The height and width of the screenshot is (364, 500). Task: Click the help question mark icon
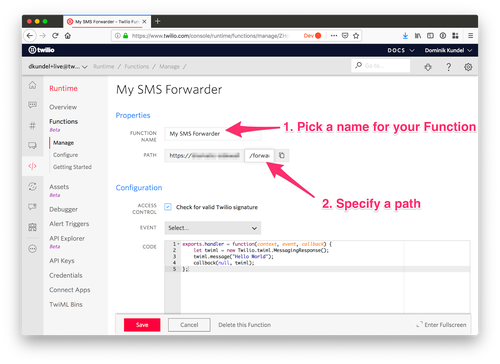pyautogui.click(x=449, y=67)
